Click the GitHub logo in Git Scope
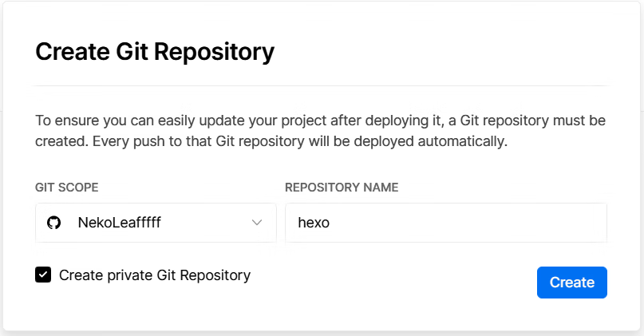The image size is (644, 336). click(53, 223)
